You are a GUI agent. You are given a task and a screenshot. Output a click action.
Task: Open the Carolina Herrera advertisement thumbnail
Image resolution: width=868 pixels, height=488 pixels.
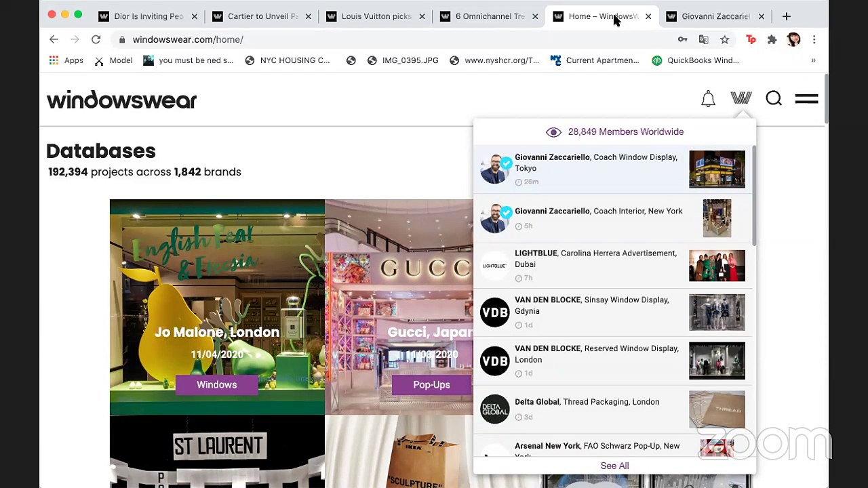pos(717,266)
